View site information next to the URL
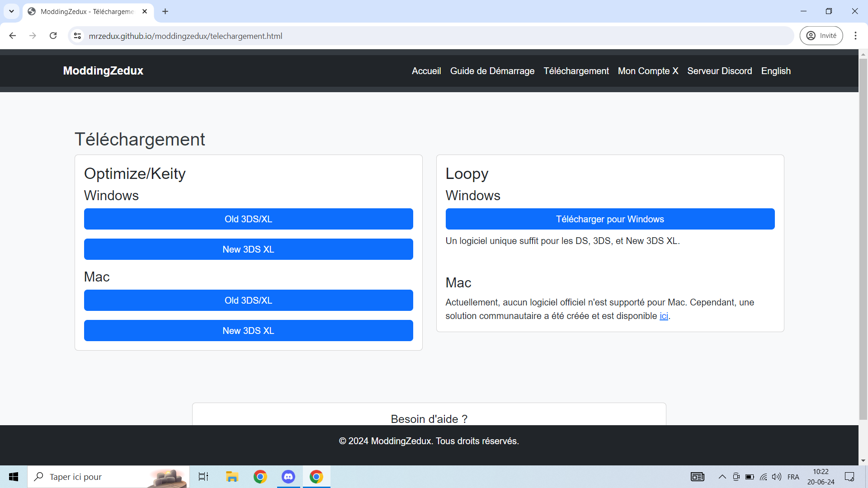This screenshot has height=488, width=868. pos(77,36)
